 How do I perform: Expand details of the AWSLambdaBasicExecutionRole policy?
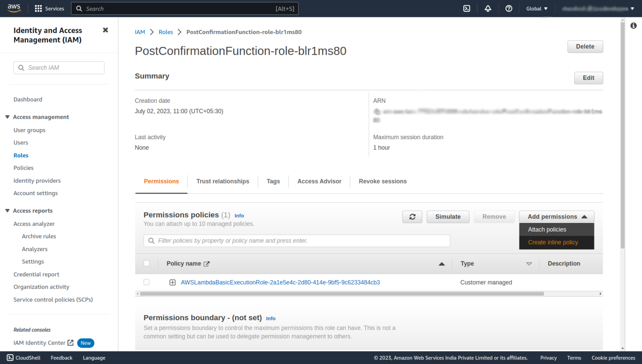coord(172,282)
